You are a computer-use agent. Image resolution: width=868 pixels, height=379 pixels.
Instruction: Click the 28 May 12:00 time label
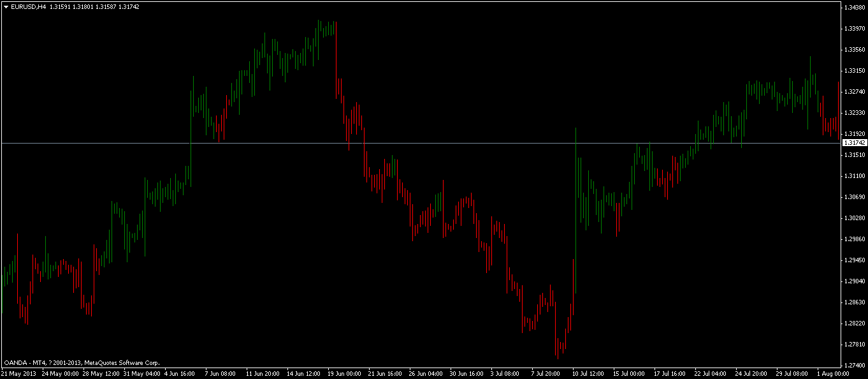101,373
